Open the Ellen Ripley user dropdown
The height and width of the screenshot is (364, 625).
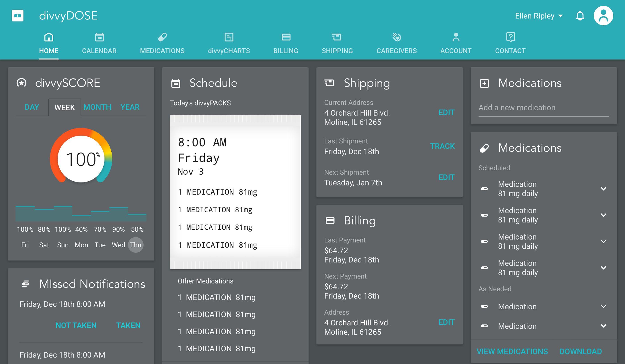[x=539, y=16]
